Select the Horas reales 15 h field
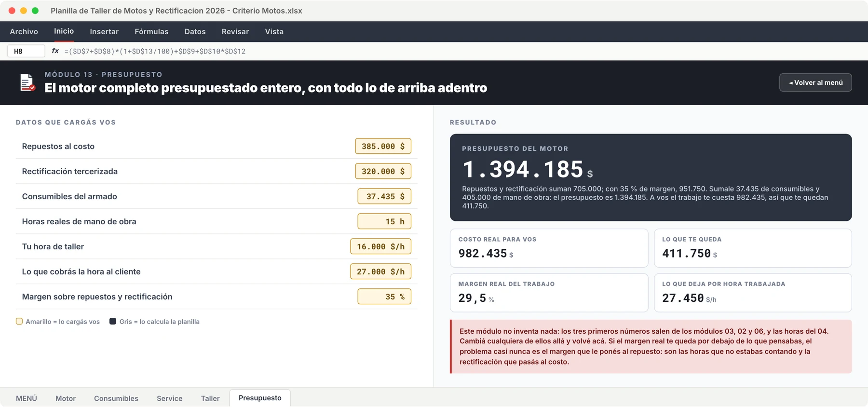 pos(384,221)
